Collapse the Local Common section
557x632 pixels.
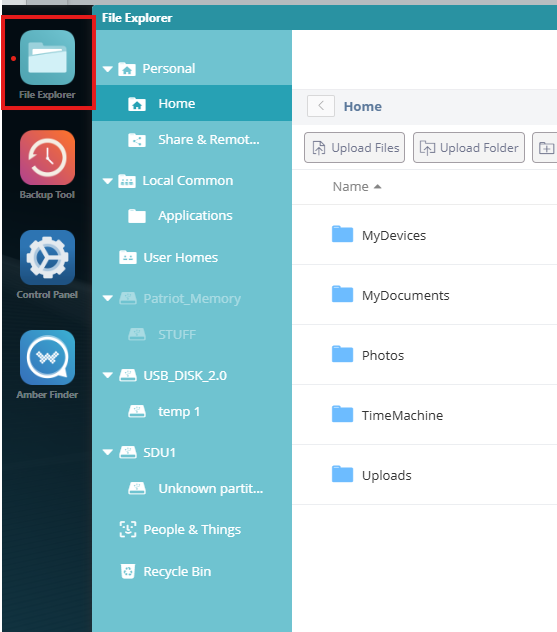[x=108, y=181]
